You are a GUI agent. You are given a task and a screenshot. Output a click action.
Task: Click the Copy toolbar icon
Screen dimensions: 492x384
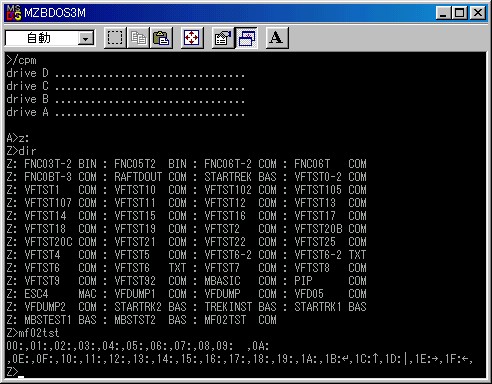(x=138, y=38)
